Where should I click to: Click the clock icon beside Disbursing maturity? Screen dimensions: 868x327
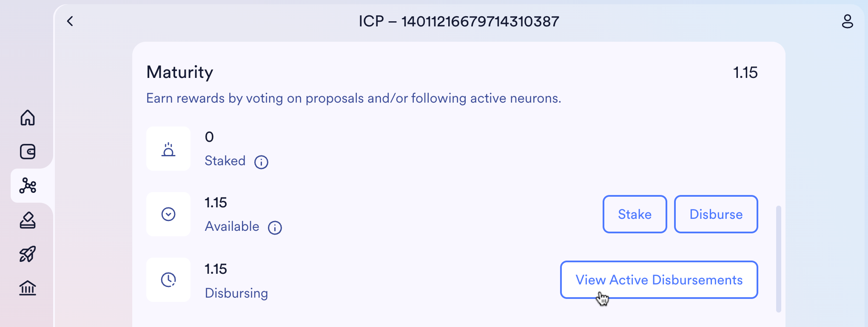168,280
